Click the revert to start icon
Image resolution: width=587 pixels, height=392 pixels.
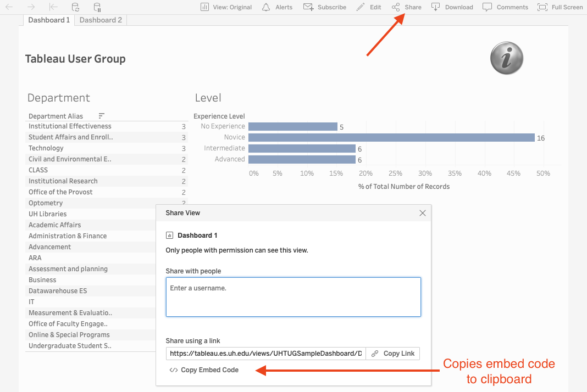pos(53,7)
